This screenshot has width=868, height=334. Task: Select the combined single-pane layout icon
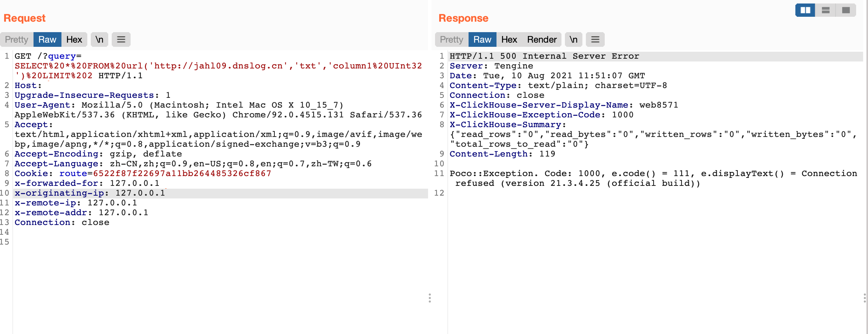point(846,10)
